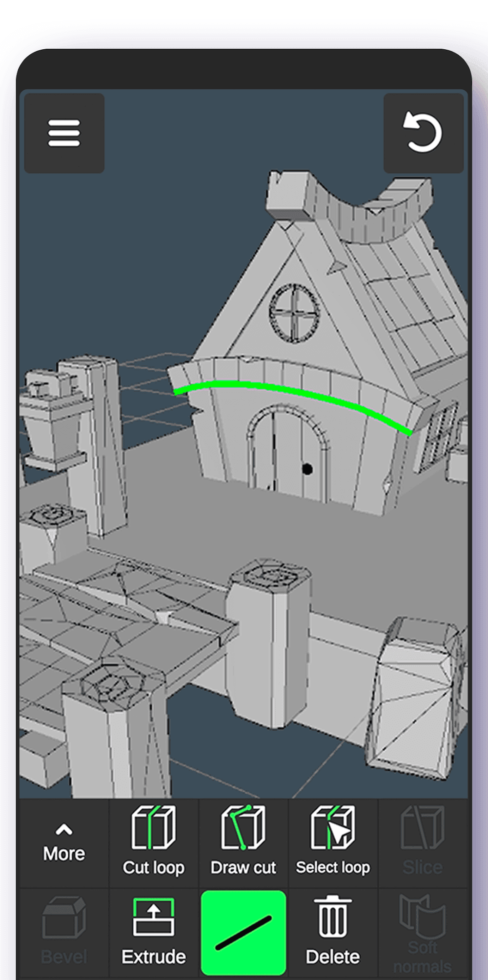Select the central stone pillar
Image resolution: width=488 pixels, height=980 pixels.
tap(268, 644)
